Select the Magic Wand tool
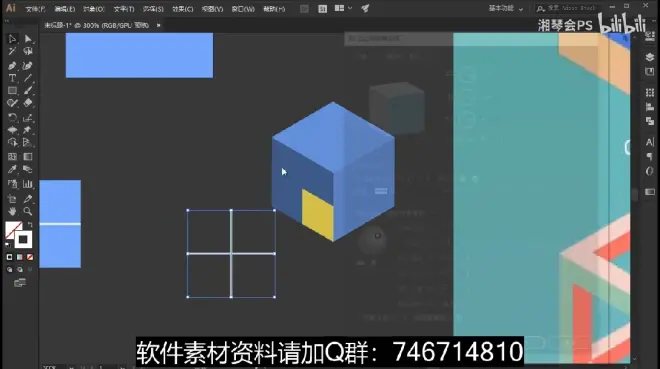This screenshot has width=660, height=369. (12, 51)
